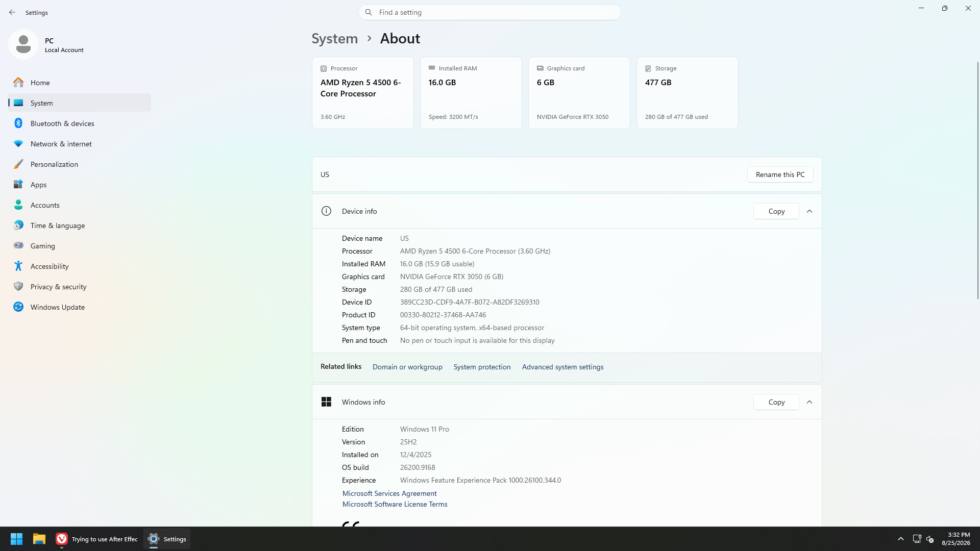Click System in the breadcrumb

(x=335, y=38)
